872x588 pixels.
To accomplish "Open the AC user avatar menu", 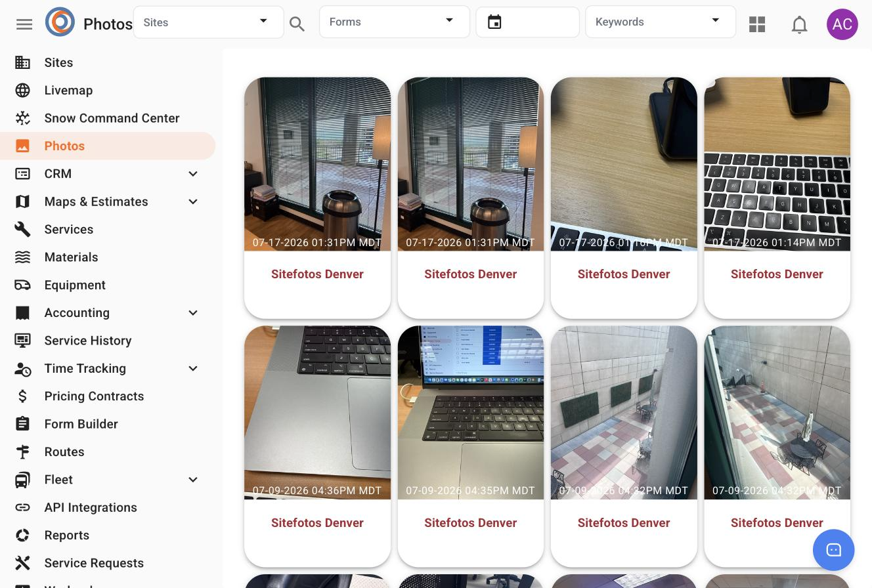I will coord(842,24).
